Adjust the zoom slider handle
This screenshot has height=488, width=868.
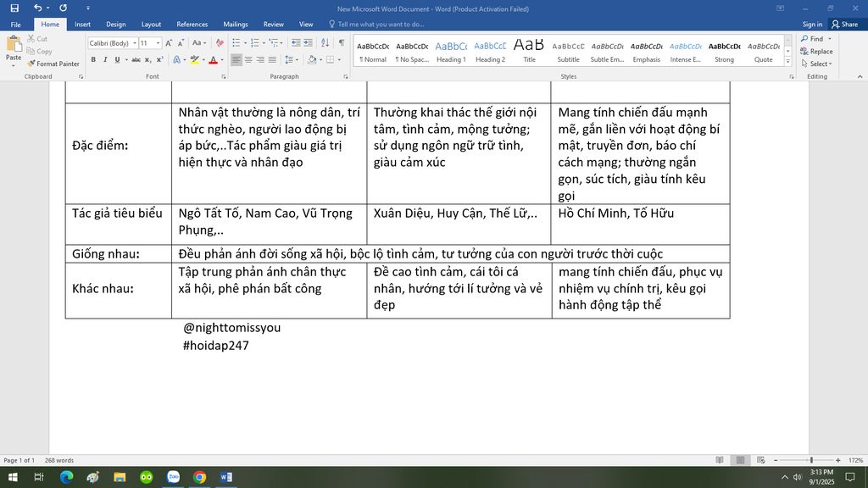pyautogui.click(x=811, y=460)
